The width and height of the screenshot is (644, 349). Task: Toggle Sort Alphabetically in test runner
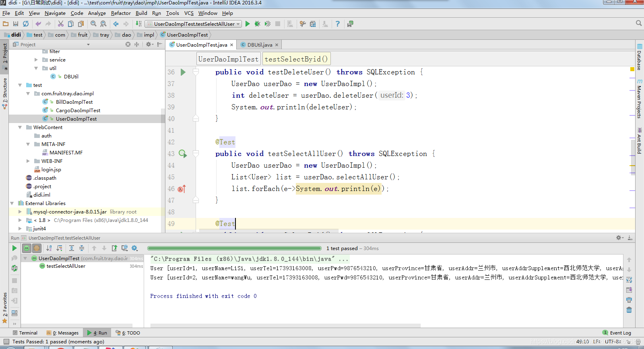coord(49,248)
